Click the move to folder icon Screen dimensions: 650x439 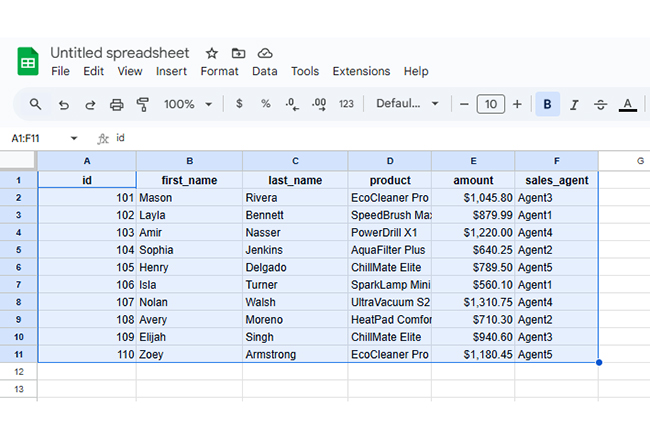[238, 53]
